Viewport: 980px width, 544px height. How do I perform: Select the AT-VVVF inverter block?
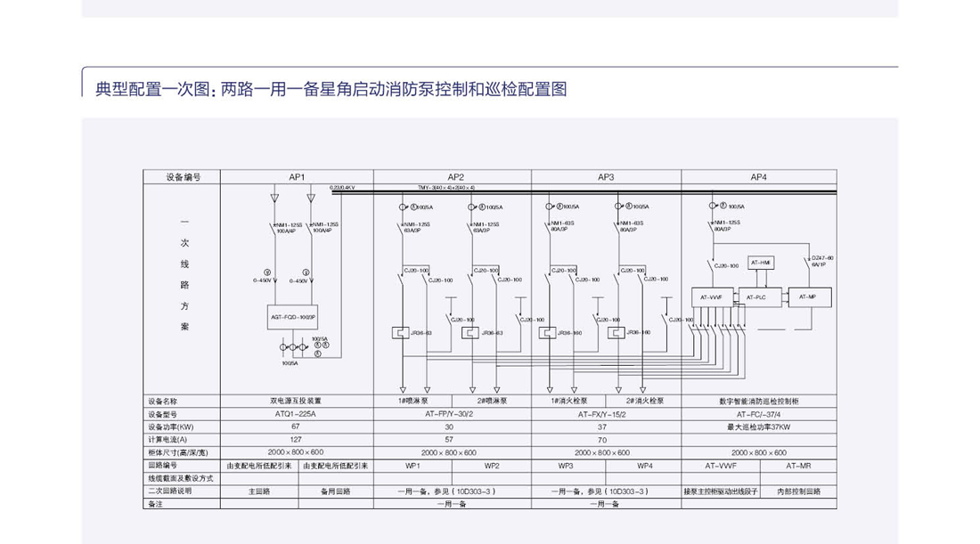point(712,296)
